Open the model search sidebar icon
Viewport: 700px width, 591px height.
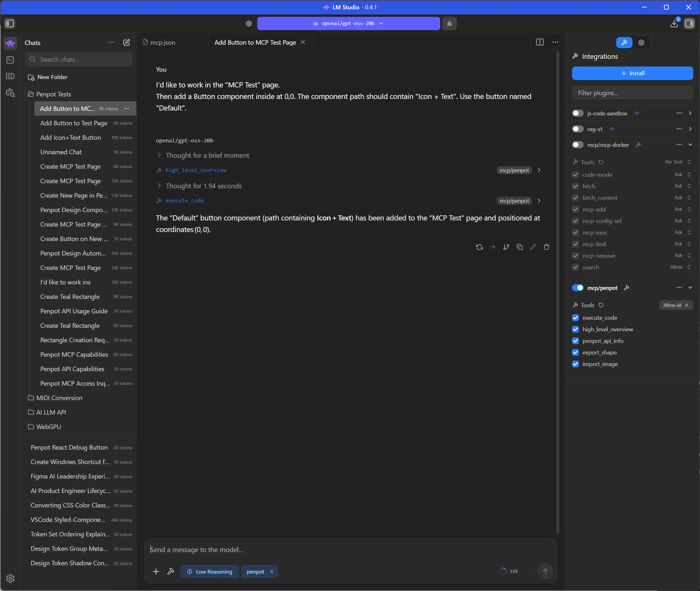(x=10, y=93)
